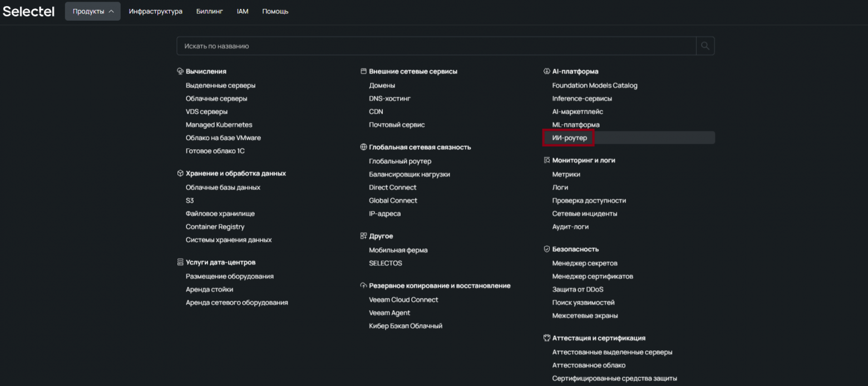
Task: Select Защита от DDoS
Action: (x=578, y=290)
